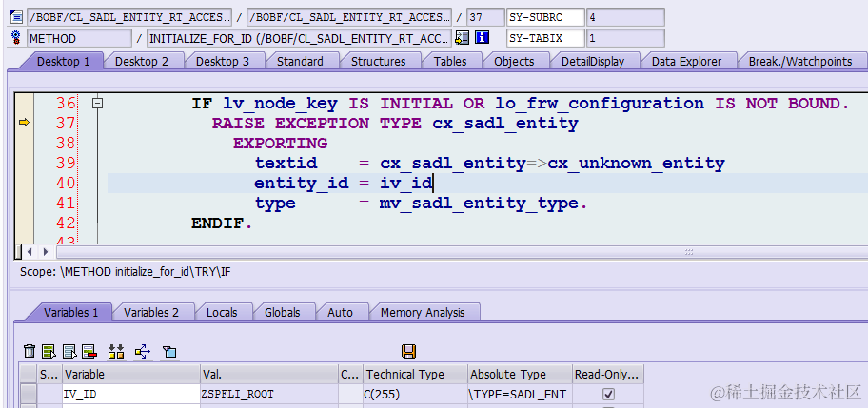
Task: Select the Variables 2 tab
Action: (151, 312)
